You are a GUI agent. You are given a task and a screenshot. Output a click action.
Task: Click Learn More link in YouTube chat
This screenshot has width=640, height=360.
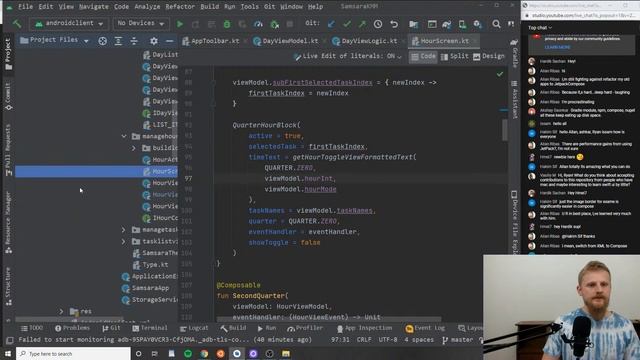[x=557, y=47]
